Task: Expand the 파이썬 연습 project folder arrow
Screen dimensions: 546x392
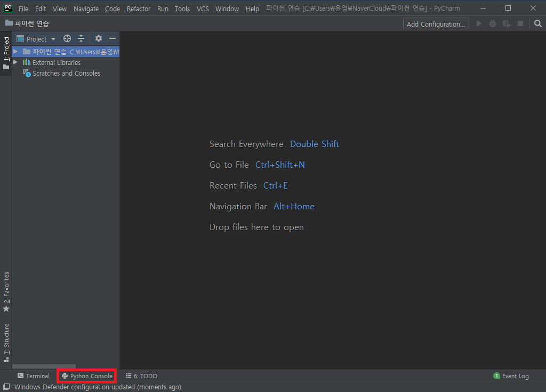Action: pos(15,52)
